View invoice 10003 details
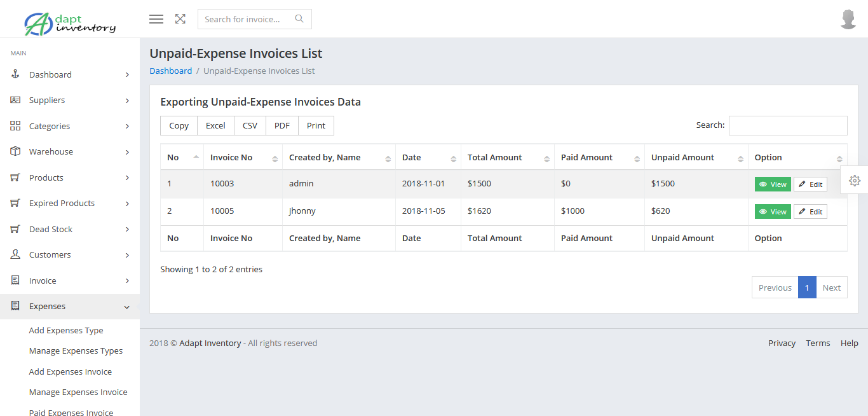The width and height of the screenshot is (868, 416). [x=773, y=184]
